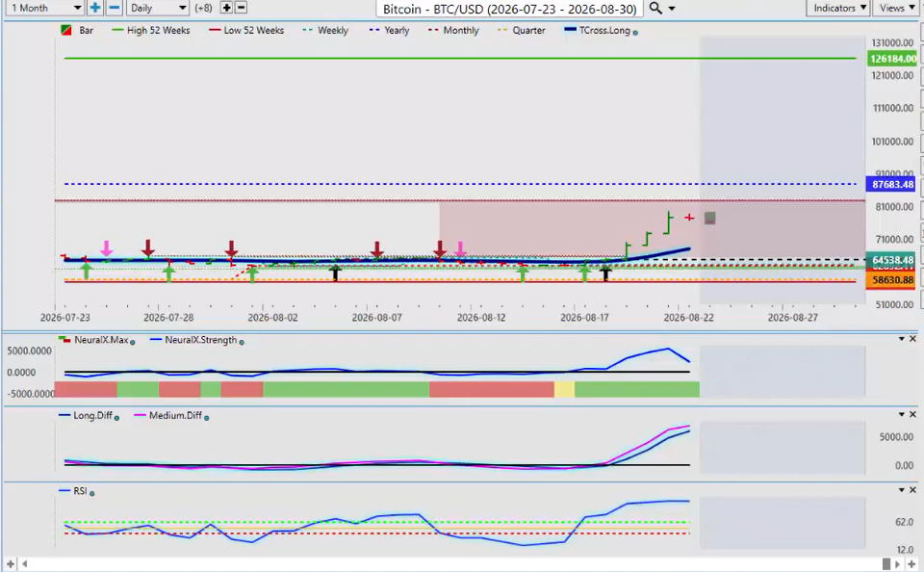This screenshot has width=924, height=572.
Task: Click the Weekly legend entry
Action: coord(325,30)
